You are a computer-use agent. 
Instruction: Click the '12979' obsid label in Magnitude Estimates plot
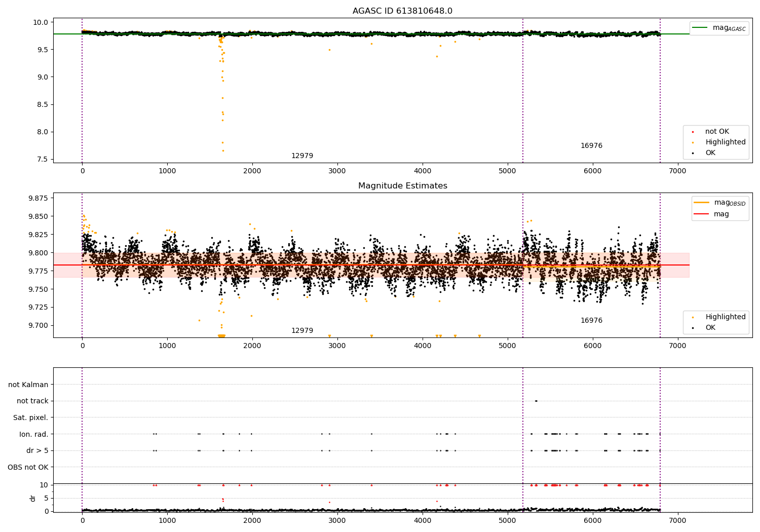tap(302, 331)
